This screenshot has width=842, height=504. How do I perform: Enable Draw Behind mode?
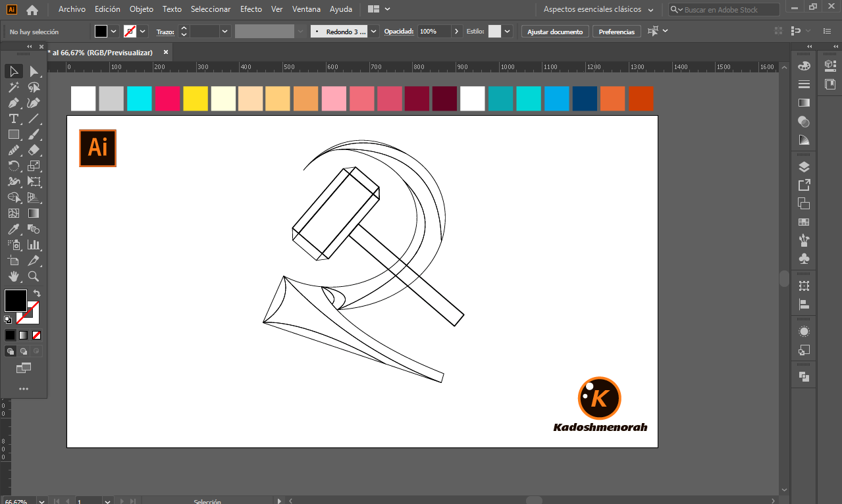tap(24, 351)
